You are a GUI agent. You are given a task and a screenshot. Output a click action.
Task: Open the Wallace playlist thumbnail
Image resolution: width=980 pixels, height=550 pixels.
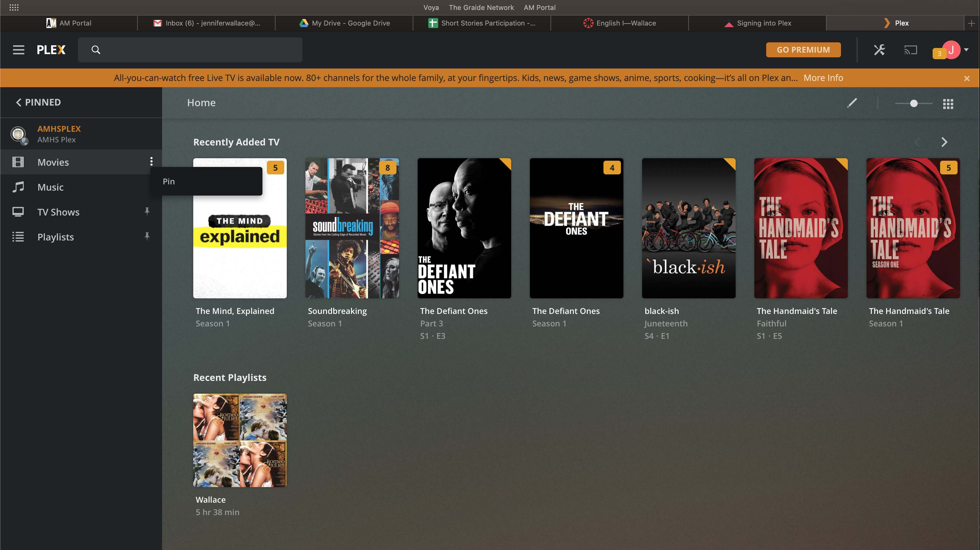click(240, 440)
